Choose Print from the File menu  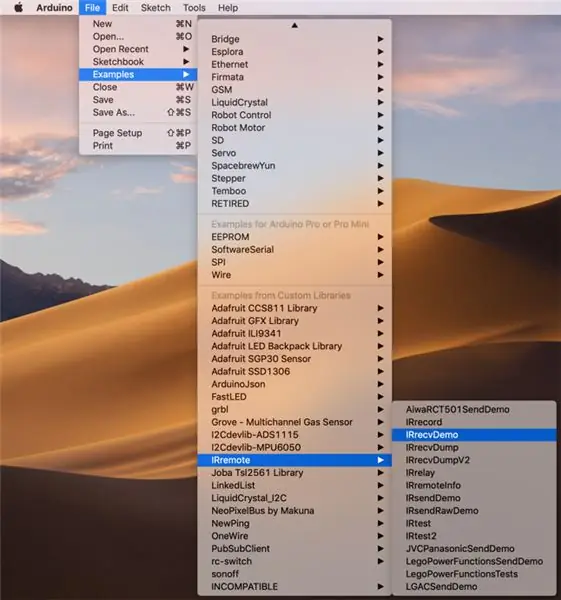138,145
